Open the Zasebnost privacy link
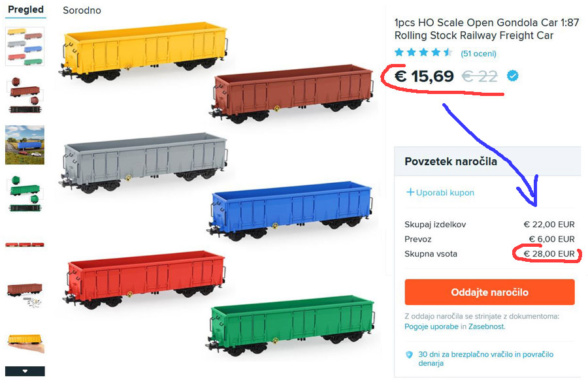The image size is (588, 380). pos(486,326)
